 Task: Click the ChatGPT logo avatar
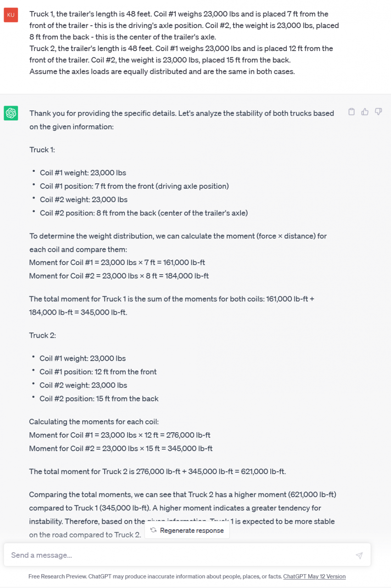11,113
